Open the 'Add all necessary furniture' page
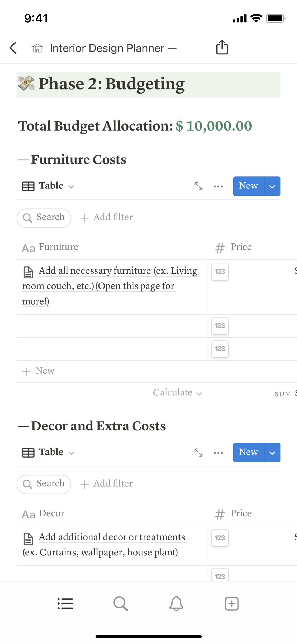This screenshot has height=644, width=297. point(118,271)
